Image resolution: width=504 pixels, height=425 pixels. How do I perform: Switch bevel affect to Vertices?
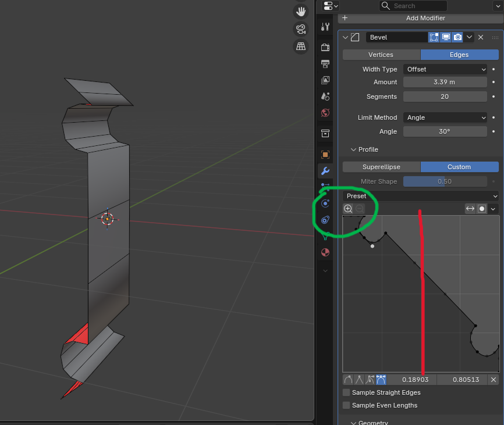(x=381, y=55)
